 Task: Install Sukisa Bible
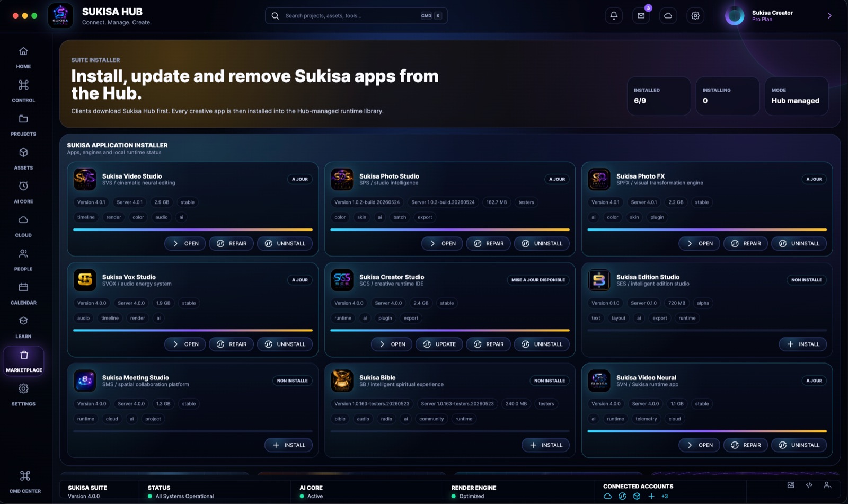[546, 445]
